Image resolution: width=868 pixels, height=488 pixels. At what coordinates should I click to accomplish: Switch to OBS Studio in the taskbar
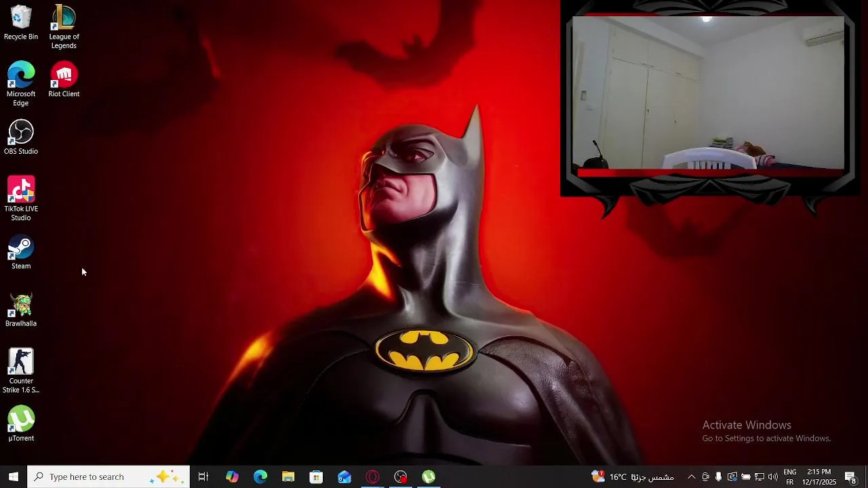pos(401,476)
